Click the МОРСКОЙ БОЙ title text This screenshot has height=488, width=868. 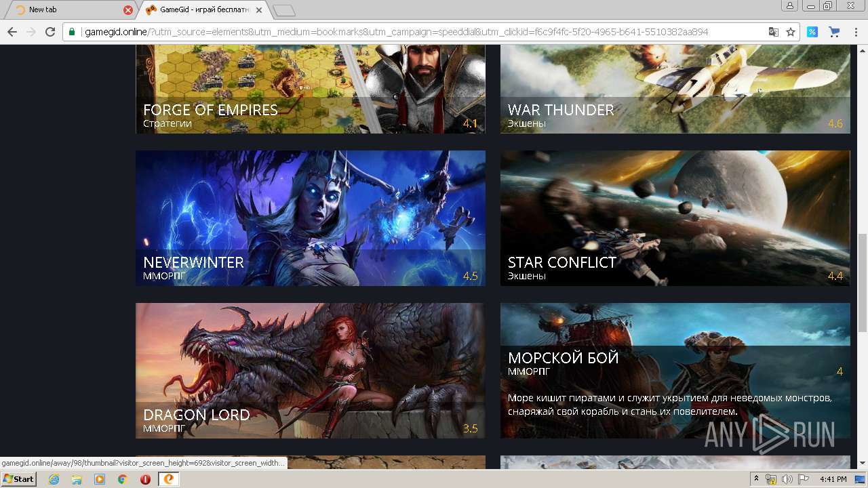pos(563,357)
